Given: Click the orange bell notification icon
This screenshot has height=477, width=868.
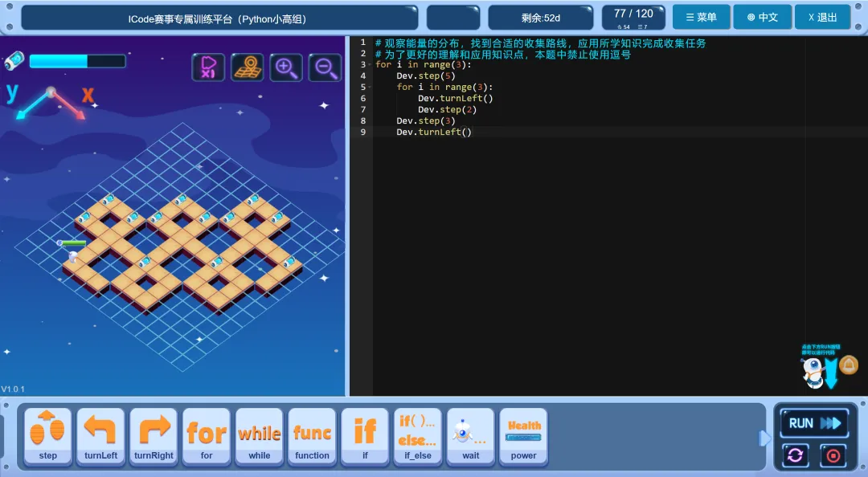Looking at the screenshot, I should click(849, 365).
